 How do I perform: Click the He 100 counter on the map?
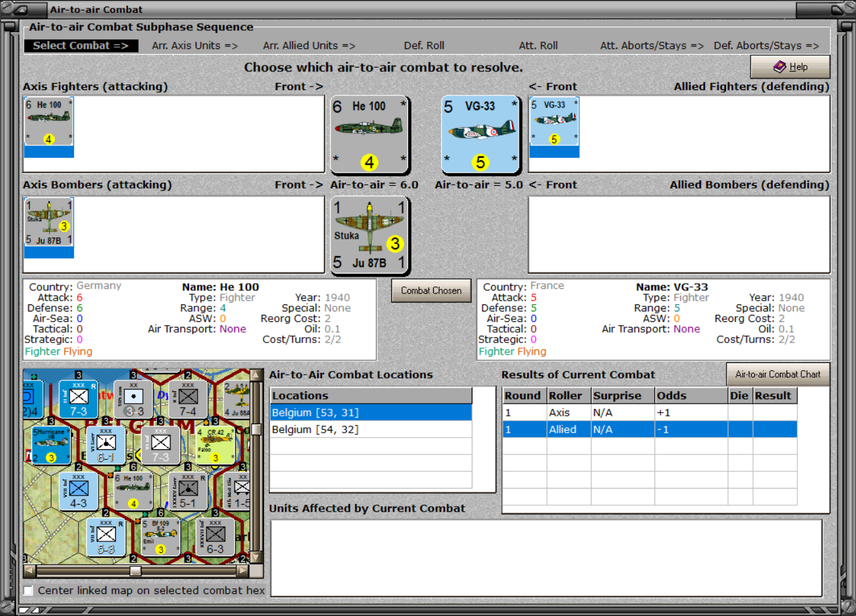click(133, 491)
